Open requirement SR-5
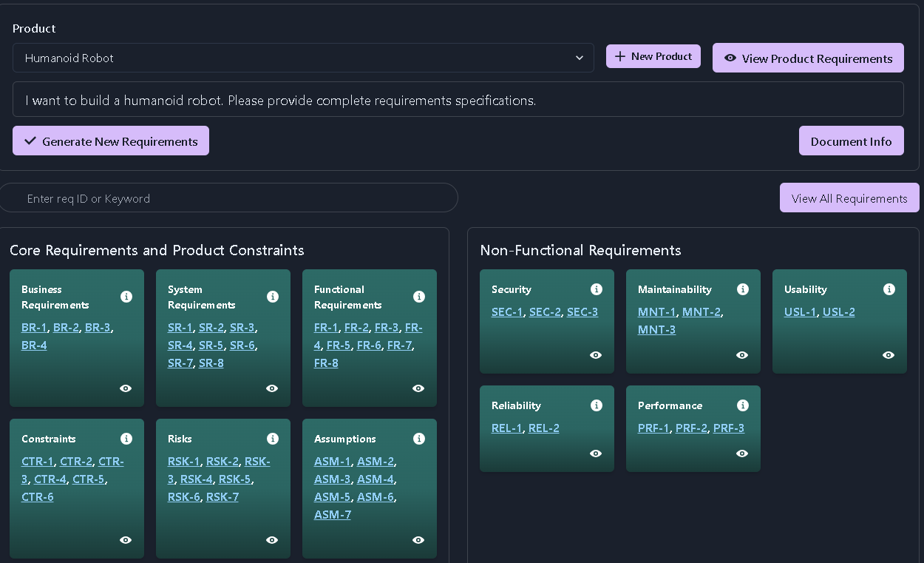 click(x=211, y=345)
